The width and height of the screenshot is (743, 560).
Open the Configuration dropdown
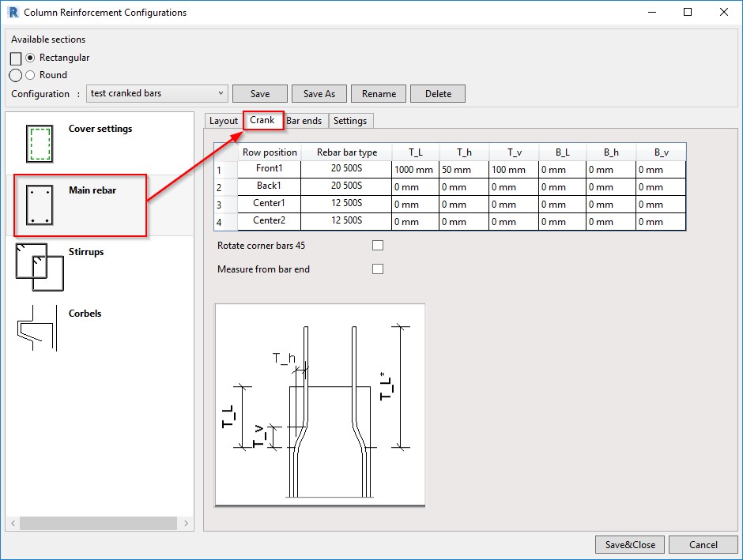(157, 93)
